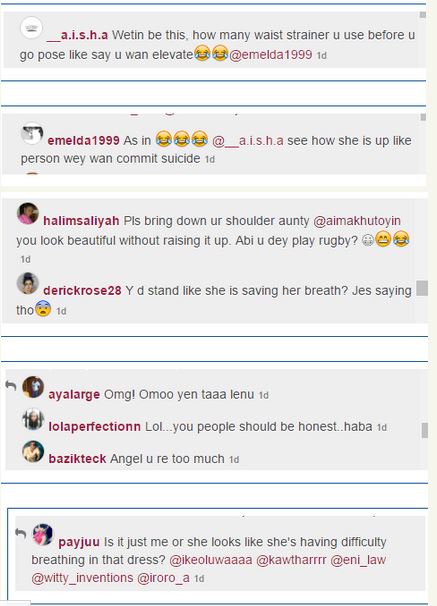Open lolaperfectionn's profile picture

pos(33,419)
